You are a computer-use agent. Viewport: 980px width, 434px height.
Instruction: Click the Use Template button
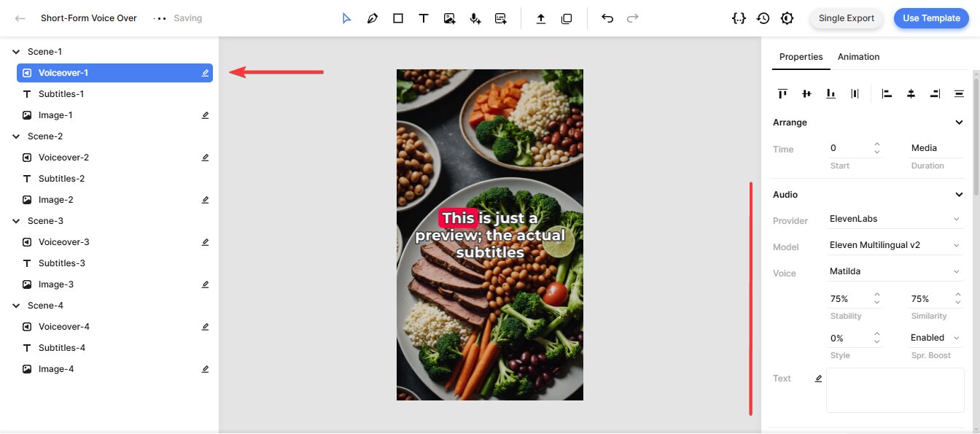point(931,18)
